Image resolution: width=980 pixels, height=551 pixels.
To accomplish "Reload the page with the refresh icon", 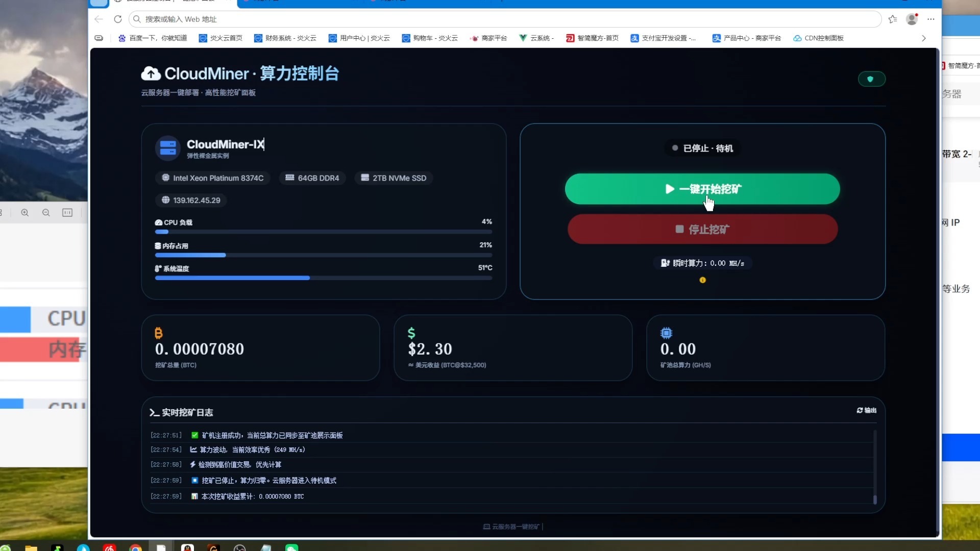I will click(x=118, y=19).
